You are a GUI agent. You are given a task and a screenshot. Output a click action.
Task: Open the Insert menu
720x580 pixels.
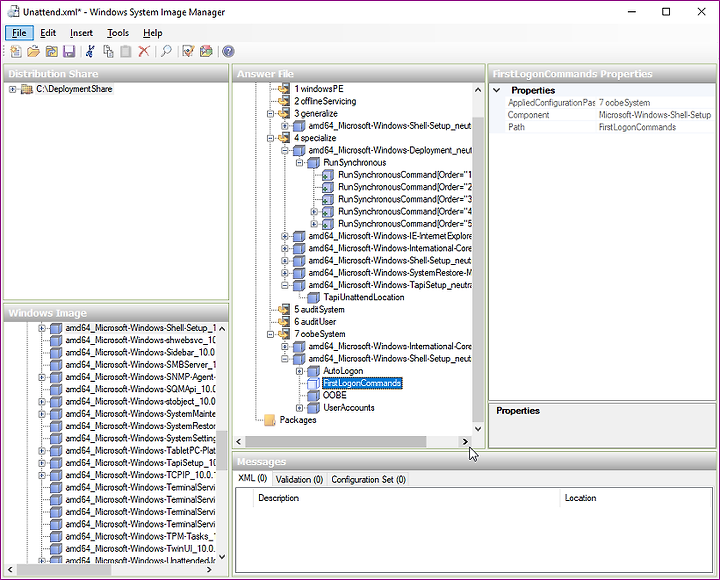pyautogui.click(x=81, y=33)
